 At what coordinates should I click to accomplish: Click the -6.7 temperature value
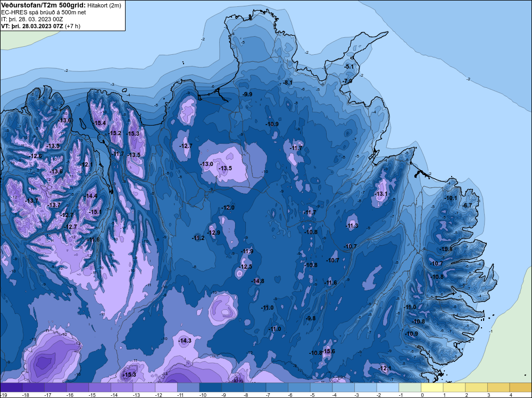point(467,205)
